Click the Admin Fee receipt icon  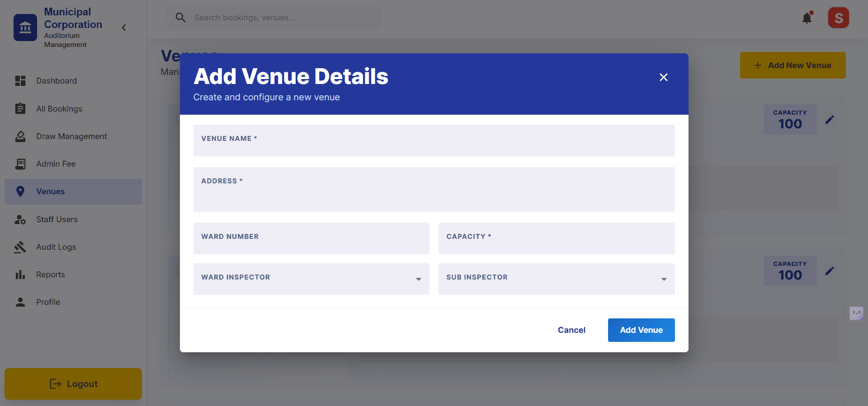[x=20, y=164]
